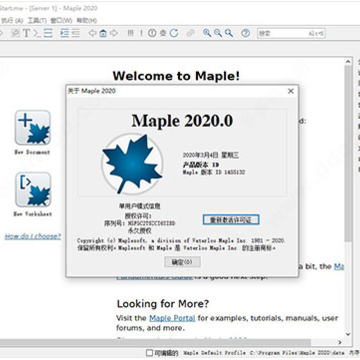Open the Maple Portal link
This screenshot has width=360, height=360.
(x=172, y=318)
